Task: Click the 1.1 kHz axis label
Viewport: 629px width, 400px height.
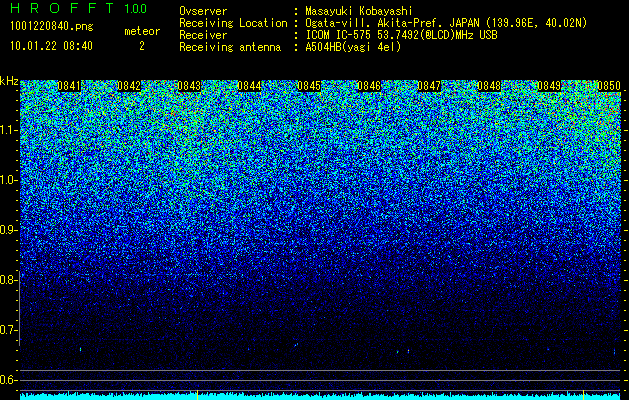Action: tap(8, 130)
